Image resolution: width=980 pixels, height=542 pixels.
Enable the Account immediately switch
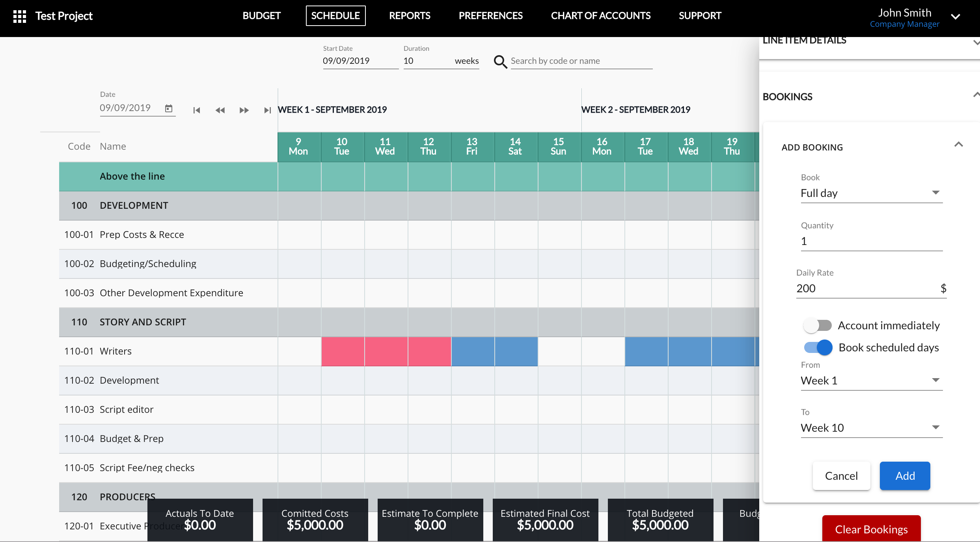pyautogui.click(x=817, y=326)
